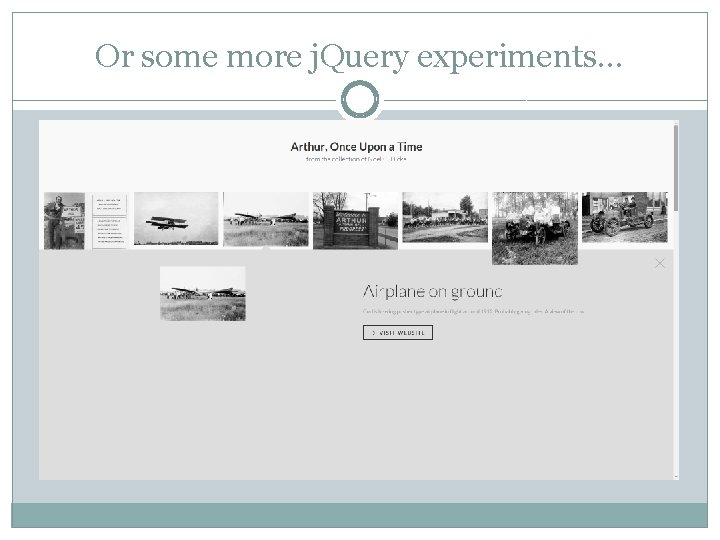720x540 pixels.
Task: Select the airplane on ground grid thumbnail
Action: tap(266, 219)
